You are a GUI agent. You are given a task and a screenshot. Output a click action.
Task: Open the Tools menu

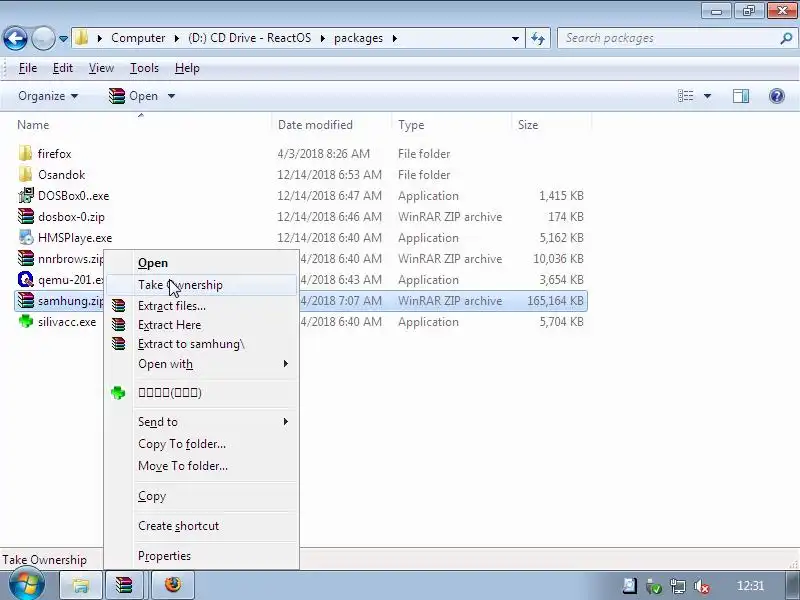click(144, 68)
